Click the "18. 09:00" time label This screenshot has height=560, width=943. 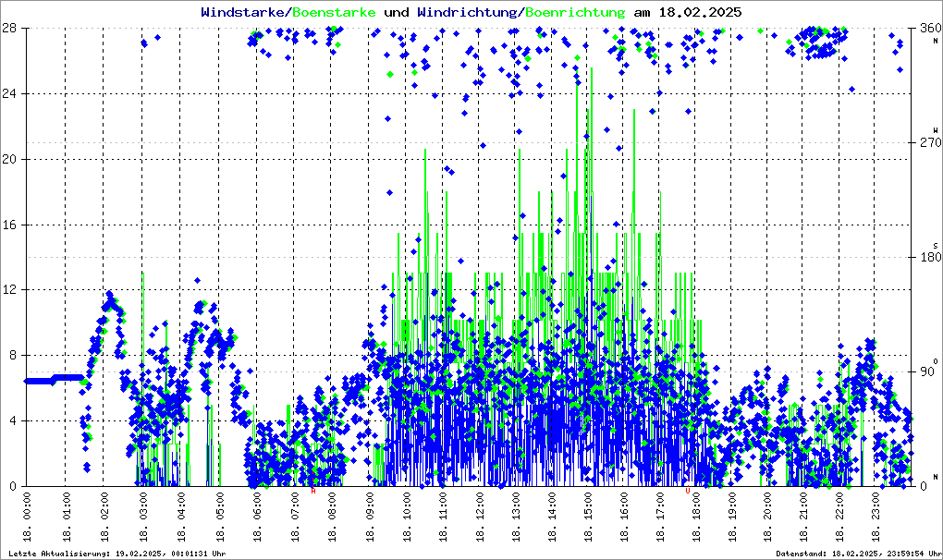(369, 517)
